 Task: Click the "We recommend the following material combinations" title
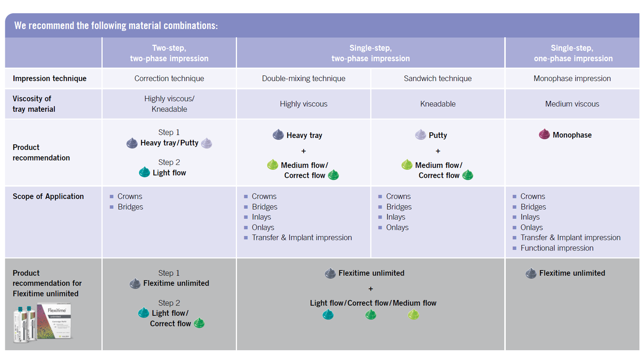116,26
